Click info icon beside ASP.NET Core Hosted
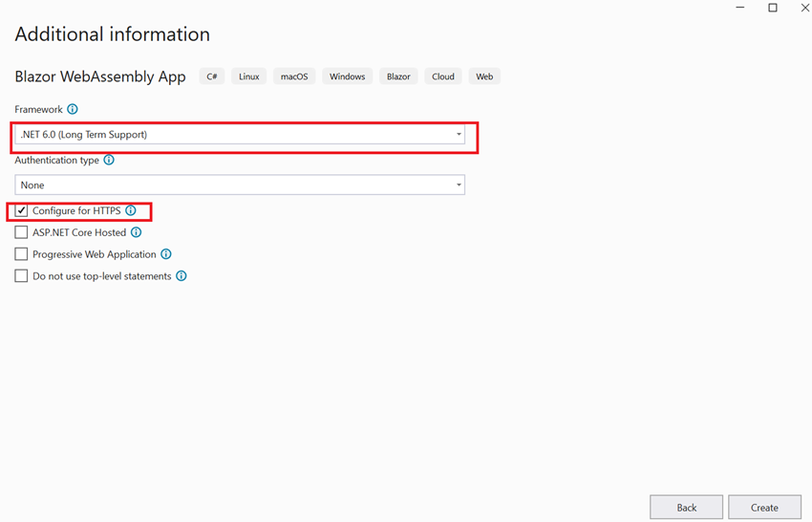Screen dimensions: 812x522 tap(136, 232)
